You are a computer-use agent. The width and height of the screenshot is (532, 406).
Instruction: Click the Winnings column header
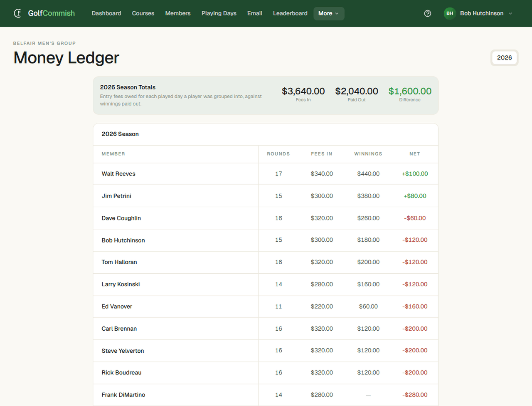(x=368, y=154)
